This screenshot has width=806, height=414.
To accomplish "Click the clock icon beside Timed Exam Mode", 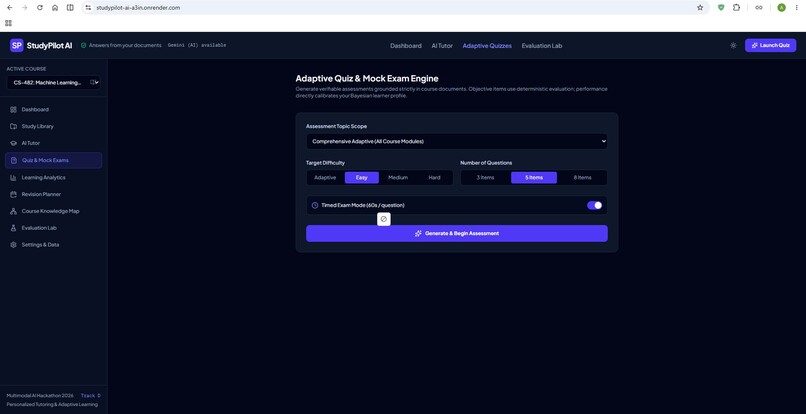I will tap(315, 205).
